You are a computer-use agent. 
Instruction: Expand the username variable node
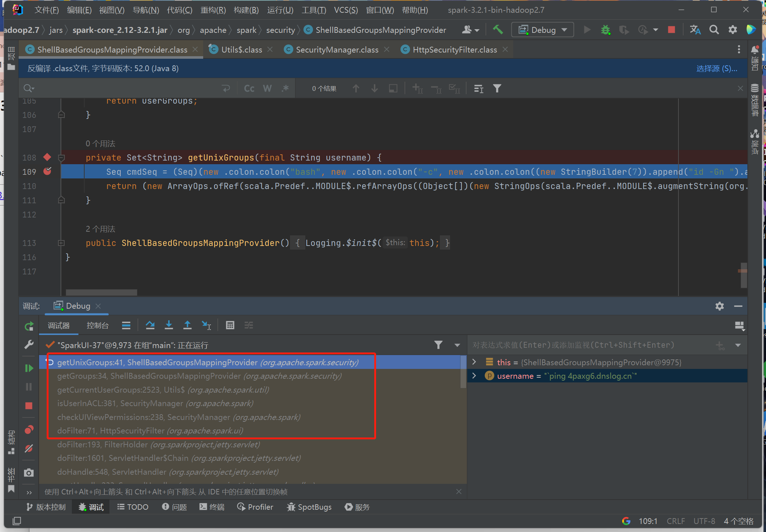474,376
